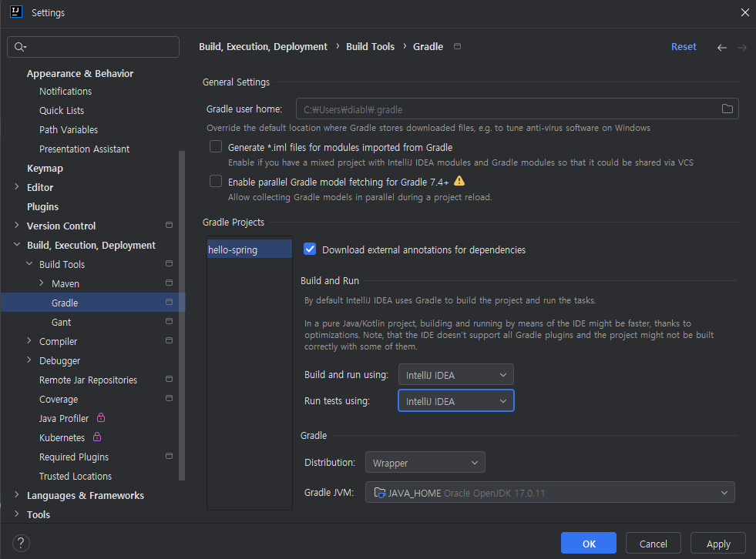Open the Run tests using dropdown
This screenshot has width=756, height=559.
pos(455,401)
